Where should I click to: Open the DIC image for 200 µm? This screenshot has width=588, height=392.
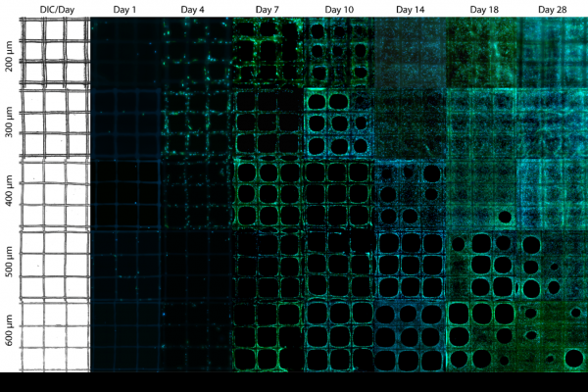54,52
